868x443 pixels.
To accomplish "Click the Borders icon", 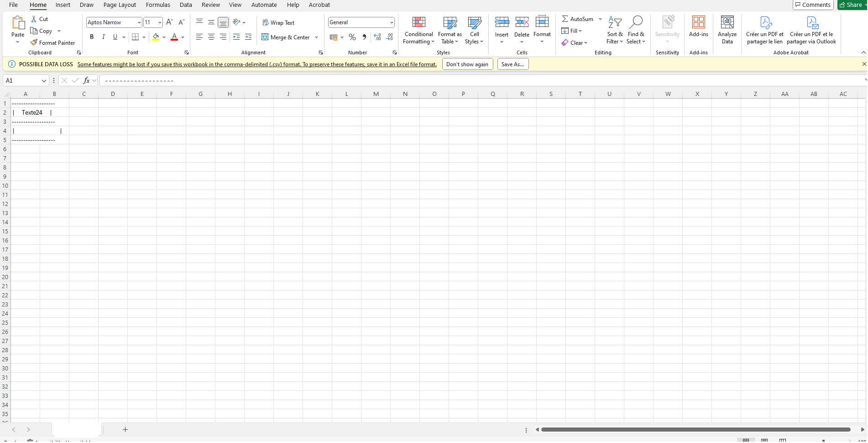I will pyautogui.click(x=135, y=37).
